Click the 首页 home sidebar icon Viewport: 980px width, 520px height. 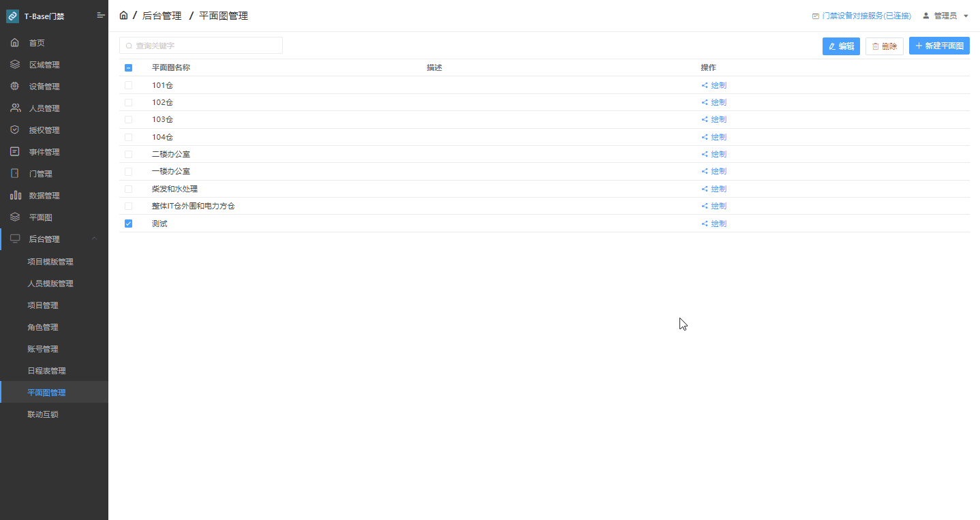click(15, 43)
